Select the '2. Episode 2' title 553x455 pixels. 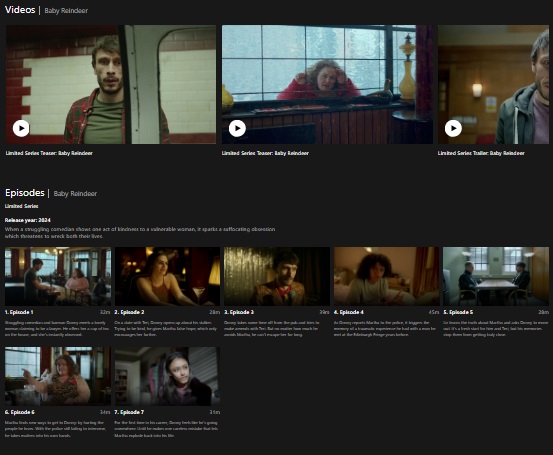[129, 312]
